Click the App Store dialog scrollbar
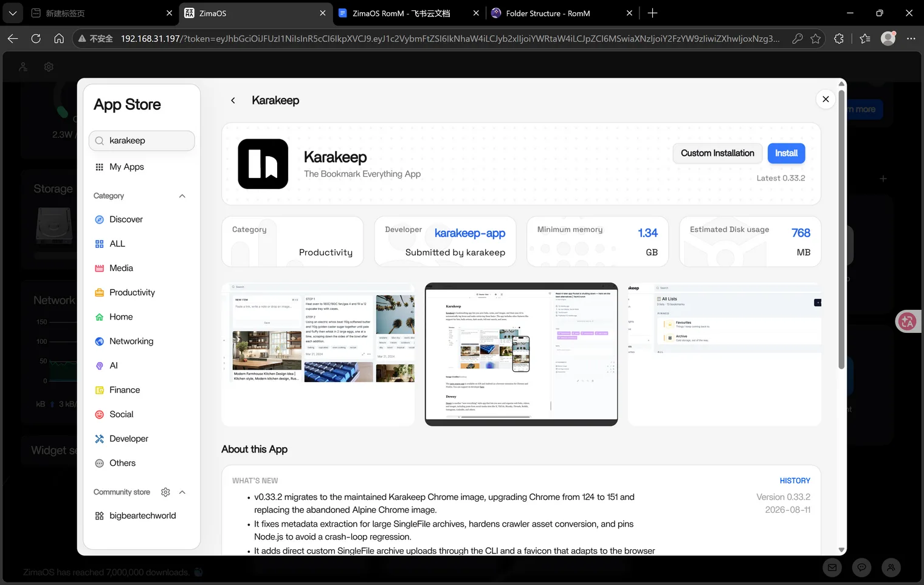The image size is (924, 585). [x=841, y=231]
